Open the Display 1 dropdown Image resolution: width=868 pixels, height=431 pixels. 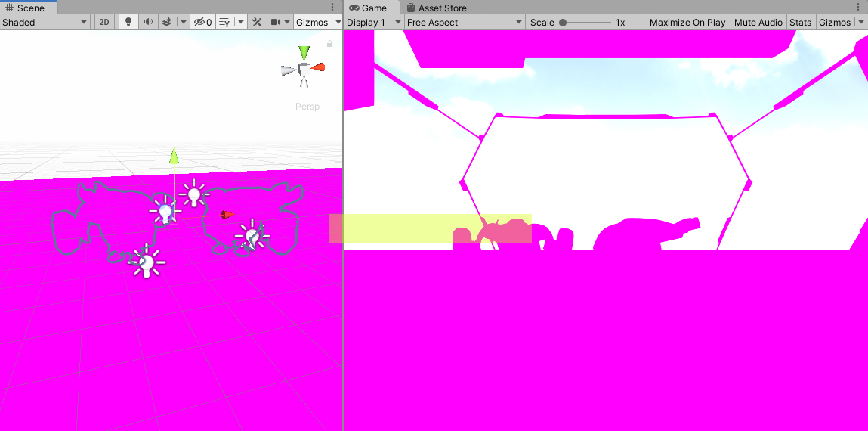pos(374,22)
